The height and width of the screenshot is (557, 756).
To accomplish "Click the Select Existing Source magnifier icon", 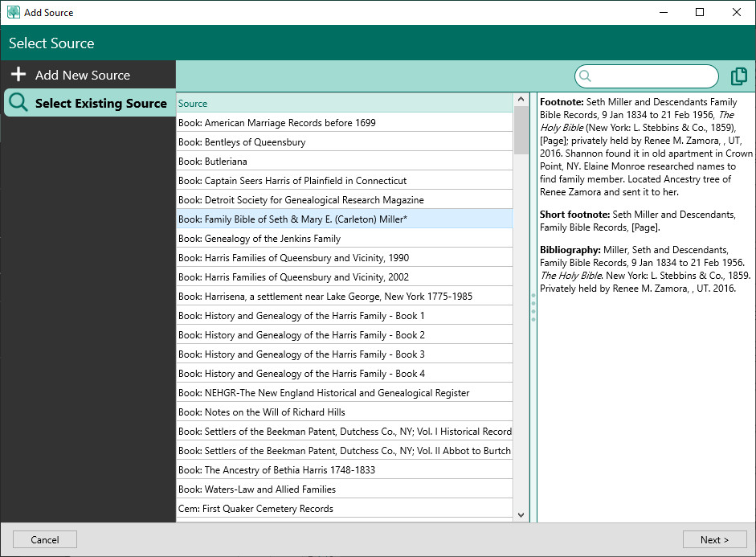I will pos(18,103).
